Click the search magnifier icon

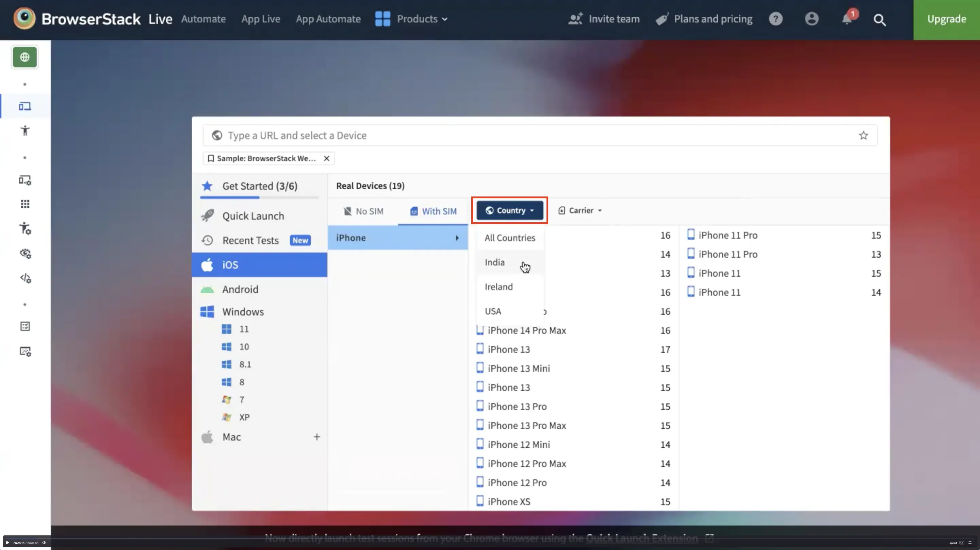pos(880,20)
